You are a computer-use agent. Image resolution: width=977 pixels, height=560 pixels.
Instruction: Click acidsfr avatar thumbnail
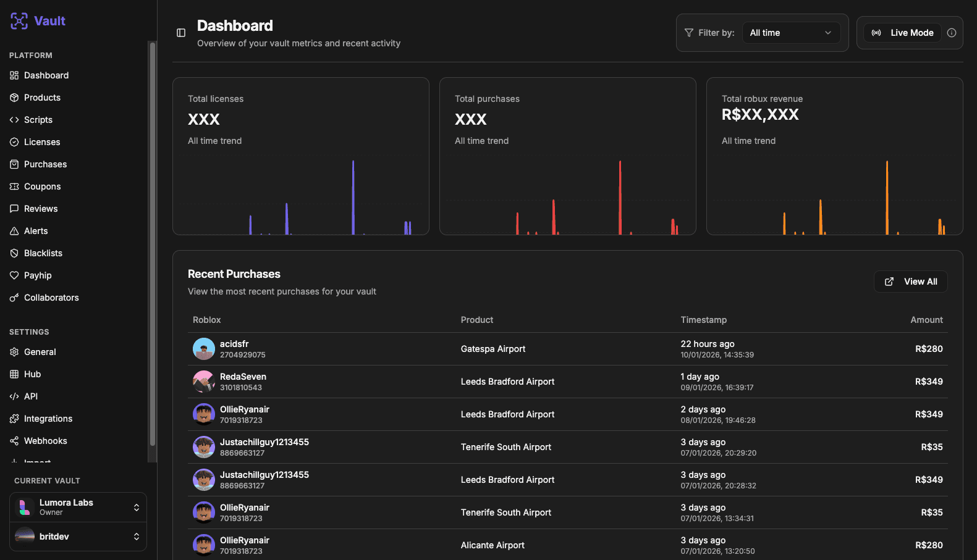(204, 349)
